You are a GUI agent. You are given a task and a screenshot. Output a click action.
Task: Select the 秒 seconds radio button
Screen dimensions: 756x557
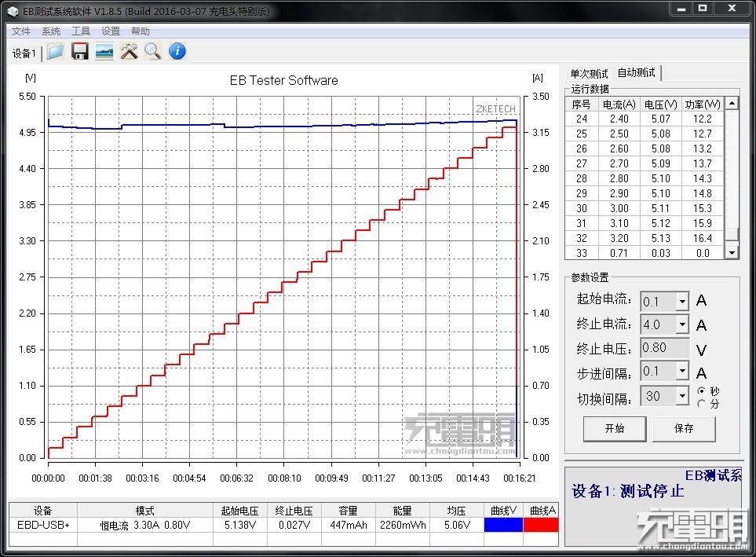[701, 391]
